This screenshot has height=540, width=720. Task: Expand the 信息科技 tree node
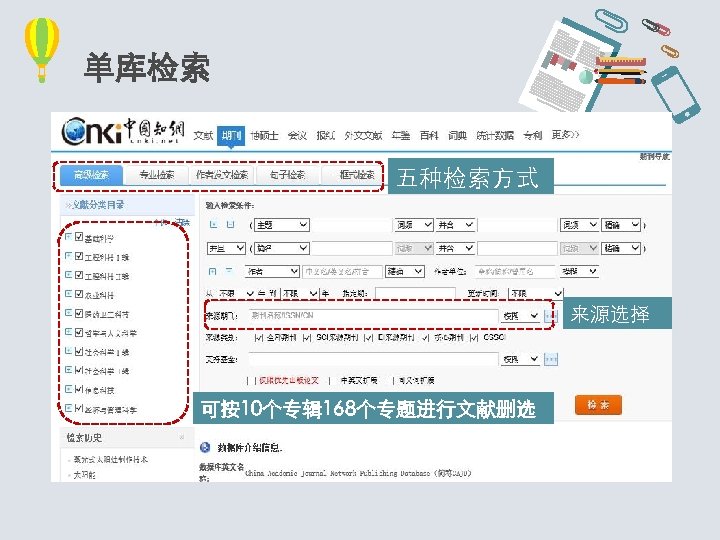point(68,389)
